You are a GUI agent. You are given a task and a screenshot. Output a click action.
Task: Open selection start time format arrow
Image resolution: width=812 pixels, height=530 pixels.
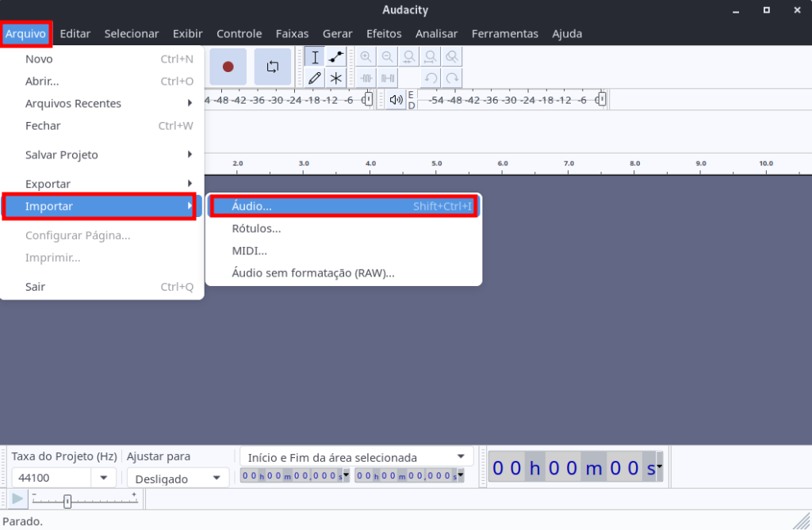(x=347, y=475)
